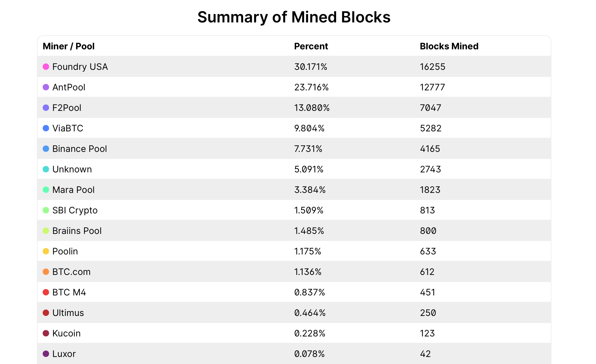The width and height of the screenshot is (596, 364).
Task: Click the Blocks Mined column header
Action: (x=449, y=46)
